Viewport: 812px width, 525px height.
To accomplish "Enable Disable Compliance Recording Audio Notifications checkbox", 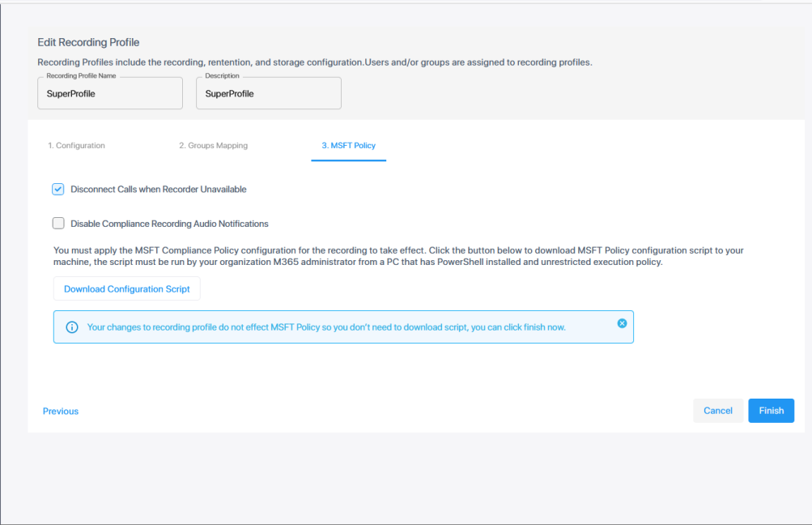I will click(58, 224).
